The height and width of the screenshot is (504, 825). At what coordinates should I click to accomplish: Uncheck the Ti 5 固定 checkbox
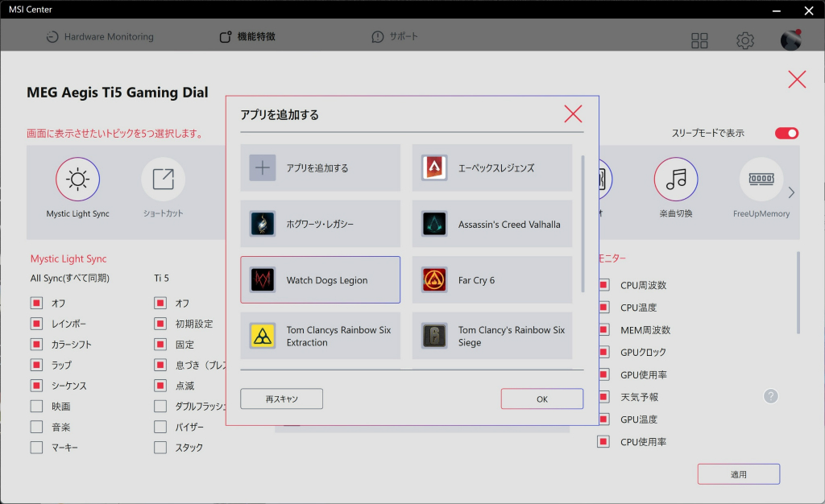click(160, 345)
